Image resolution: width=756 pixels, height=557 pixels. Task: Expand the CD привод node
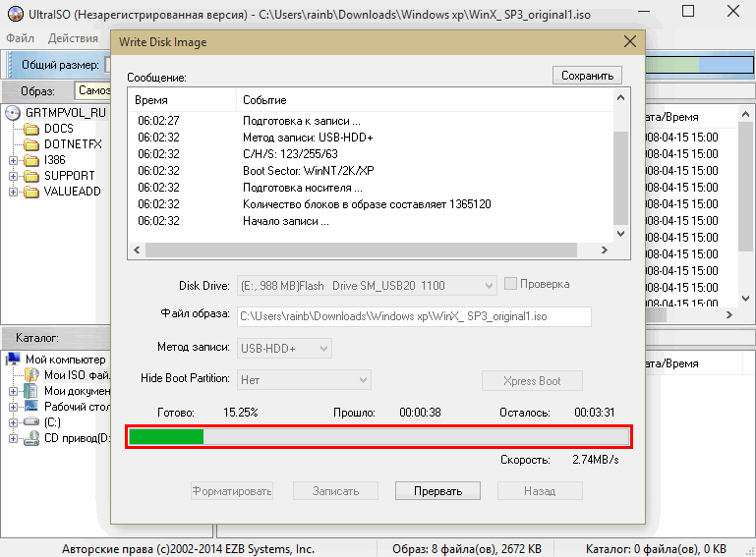point(13,439)
